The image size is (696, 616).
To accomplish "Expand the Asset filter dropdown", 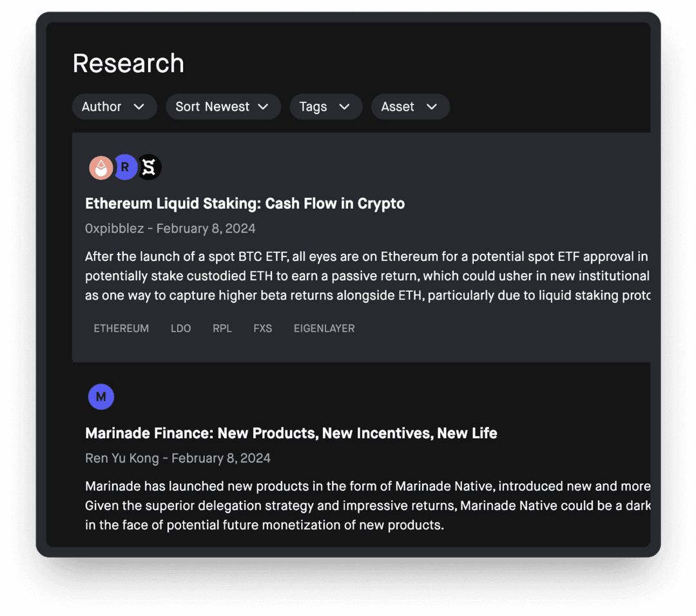I will [410, 106].
